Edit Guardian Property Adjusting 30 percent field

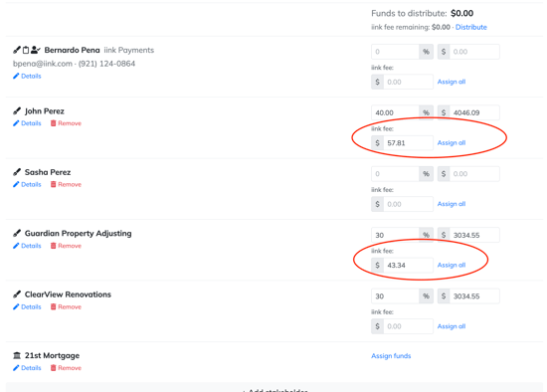click(395, 235)
